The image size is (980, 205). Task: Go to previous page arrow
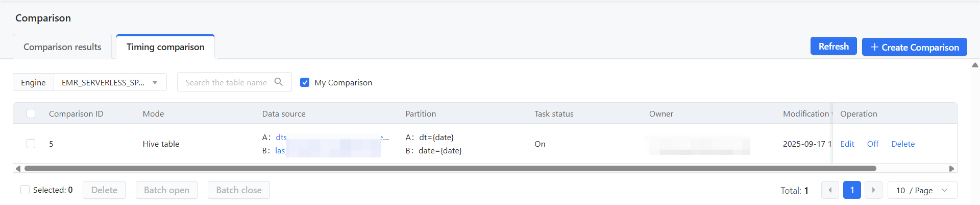click(830, 190)
